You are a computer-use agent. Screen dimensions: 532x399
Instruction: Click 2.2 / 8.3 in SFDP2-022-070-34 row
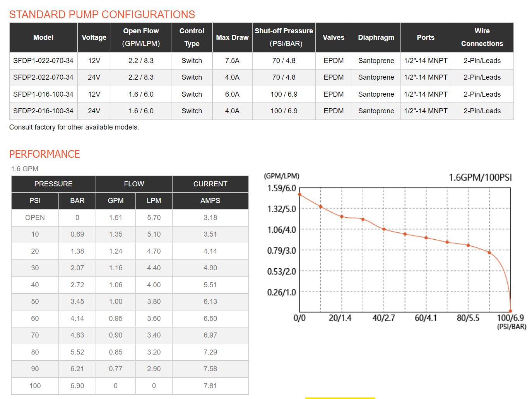[x=141, y=77]
